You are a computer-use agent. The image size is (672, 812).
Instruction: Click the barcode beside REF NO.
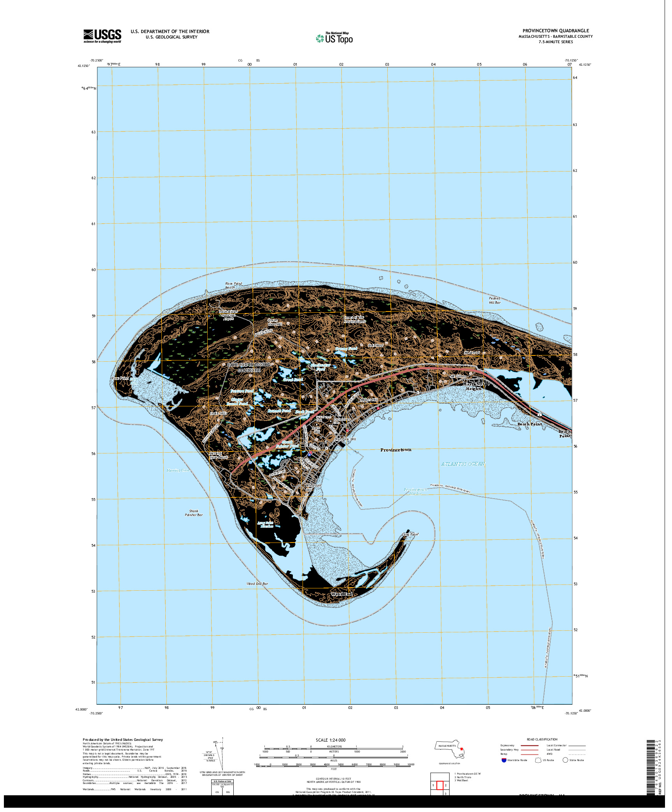pyautogui.click(x=650, y=767)
